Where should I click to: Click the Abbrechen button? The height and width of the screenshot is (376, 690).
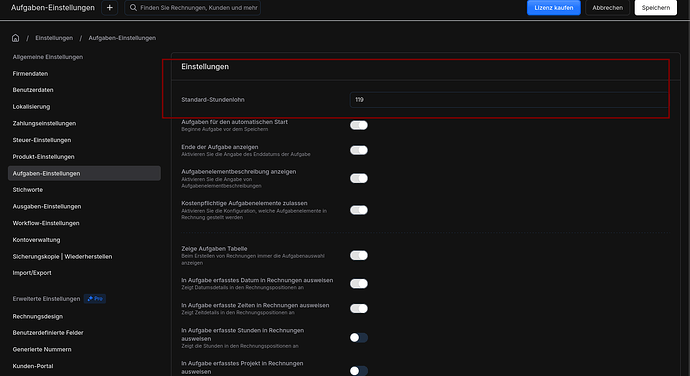[x=607, y=7]
